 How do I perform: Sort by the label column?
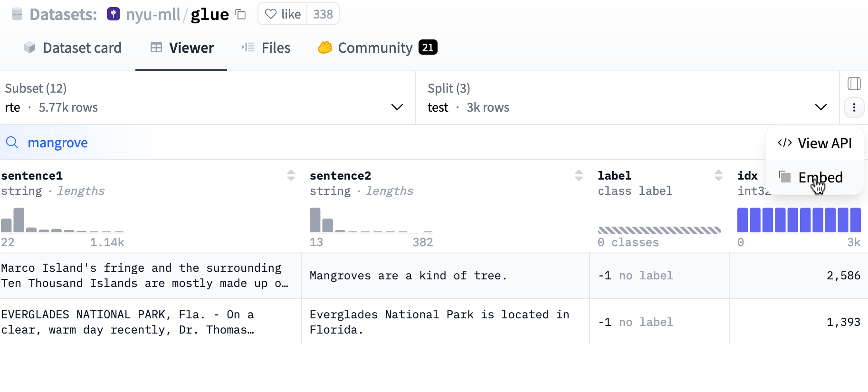coord(718,175)
